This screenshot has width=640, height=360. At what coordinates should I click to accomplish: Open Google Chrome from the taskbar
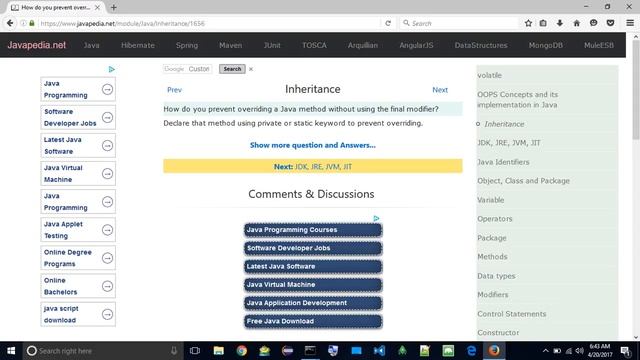tap(241, 351)
